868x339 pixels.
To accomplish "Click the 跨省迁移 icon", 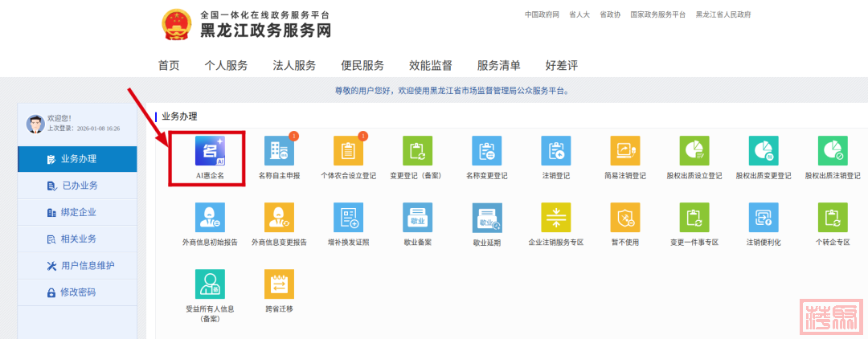I will pos(279,284).
